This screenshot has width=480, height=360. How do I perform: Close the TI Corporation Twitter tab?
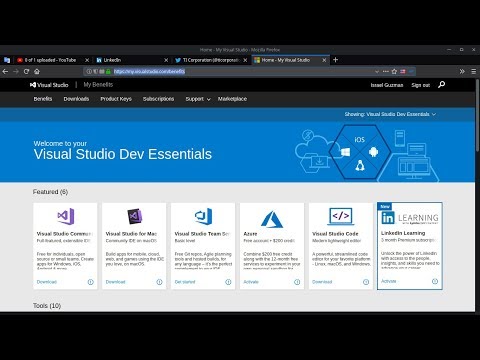[x=245, y=60]
